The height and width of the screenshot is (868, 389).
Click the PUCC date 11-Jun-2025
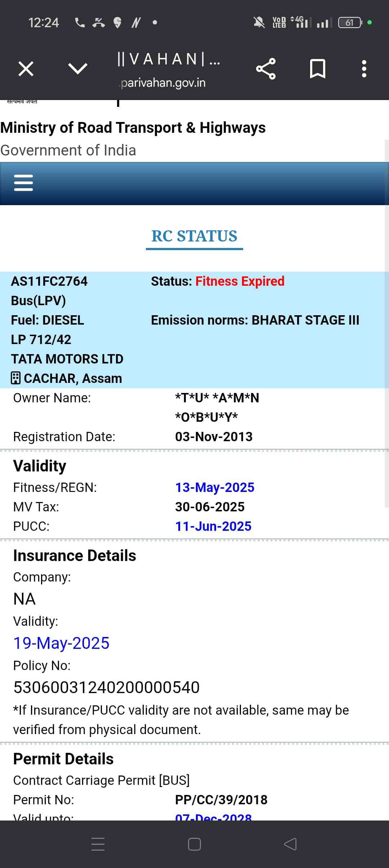[x=213, y=526]
